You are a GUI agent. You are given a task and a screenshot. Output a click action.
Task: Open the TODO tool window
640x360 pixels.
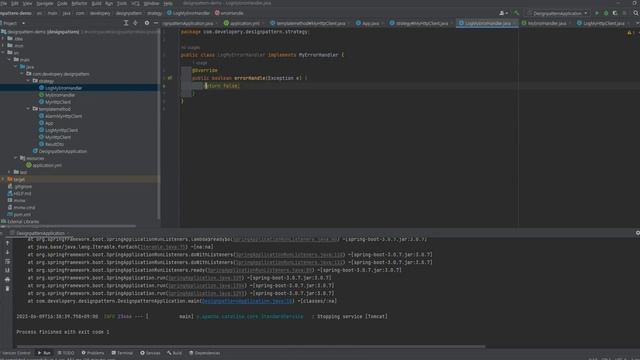(x=66, y=353)
